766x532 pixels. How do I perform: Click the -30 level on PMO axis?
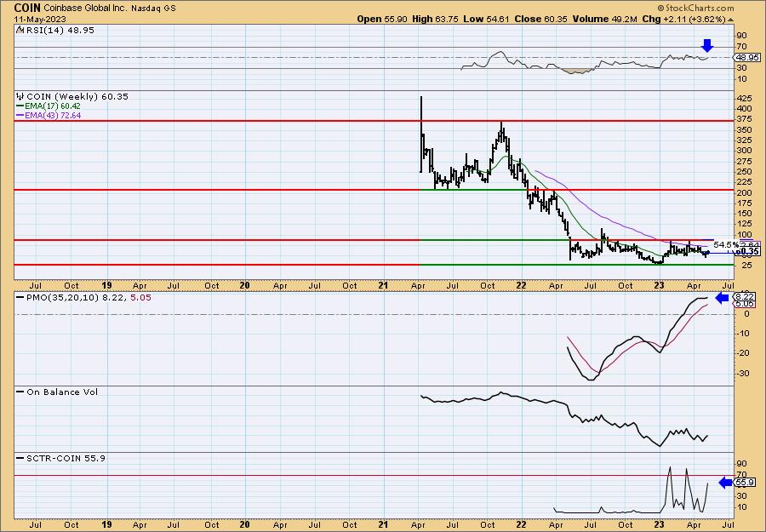[743, 374]
